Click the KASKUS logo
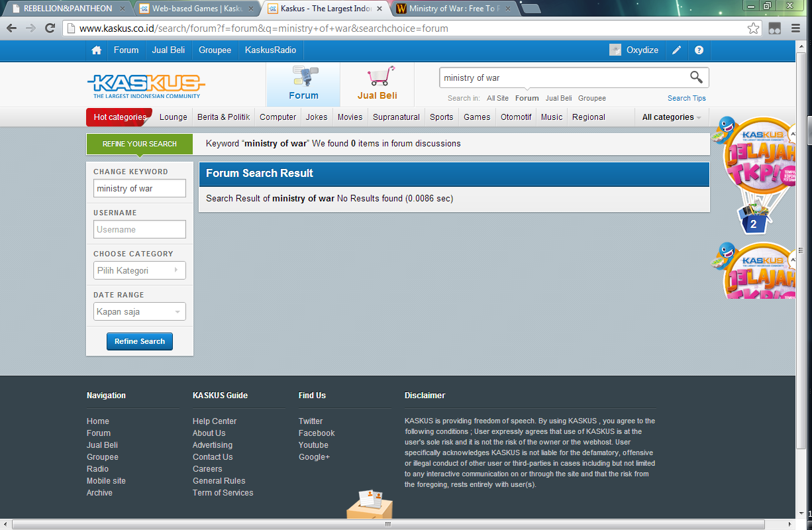 [x=146, y=86]
